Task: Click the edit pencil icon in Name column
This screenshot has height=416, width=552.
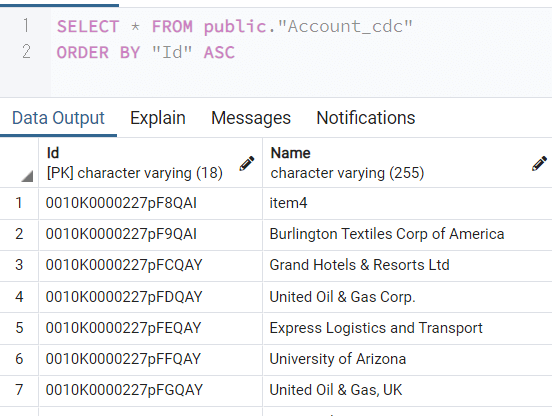Action: coord(539,163)
